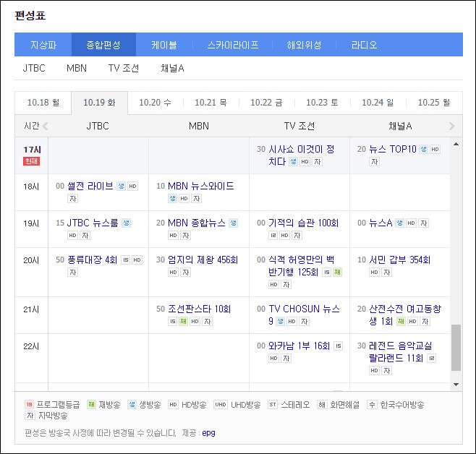Switch to the 지상파 tab
Viewport: 476px width, 454px height.
click(43, 45)
